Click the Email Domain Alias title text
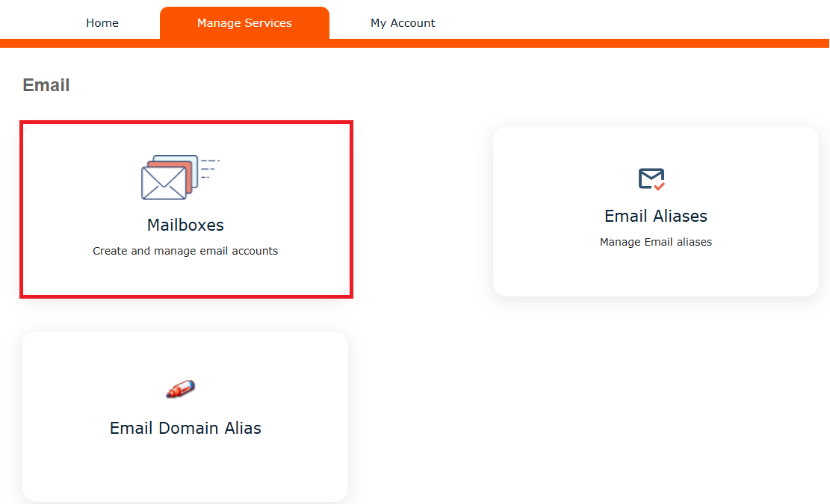 185,429
